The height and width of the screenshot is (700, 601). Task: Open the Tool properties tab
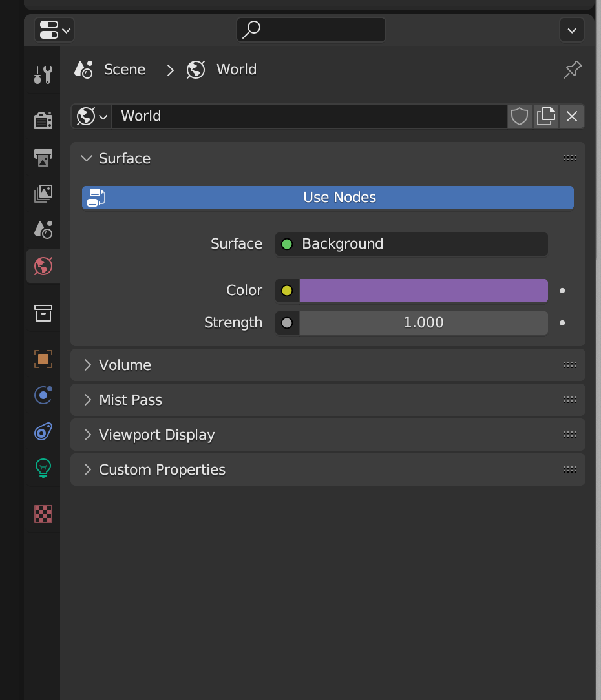pos(43,74)
